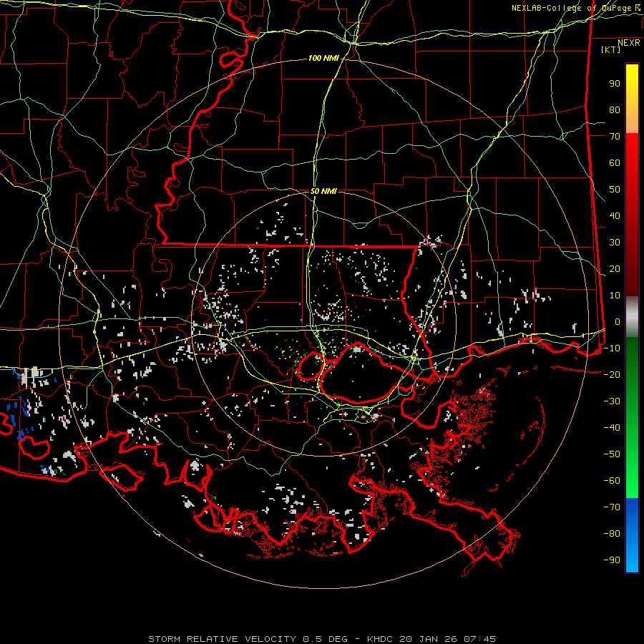The height and width of the screenshot is (644, 644).
Task: Select the 0 knot scale label
Action: coord(618,321)
